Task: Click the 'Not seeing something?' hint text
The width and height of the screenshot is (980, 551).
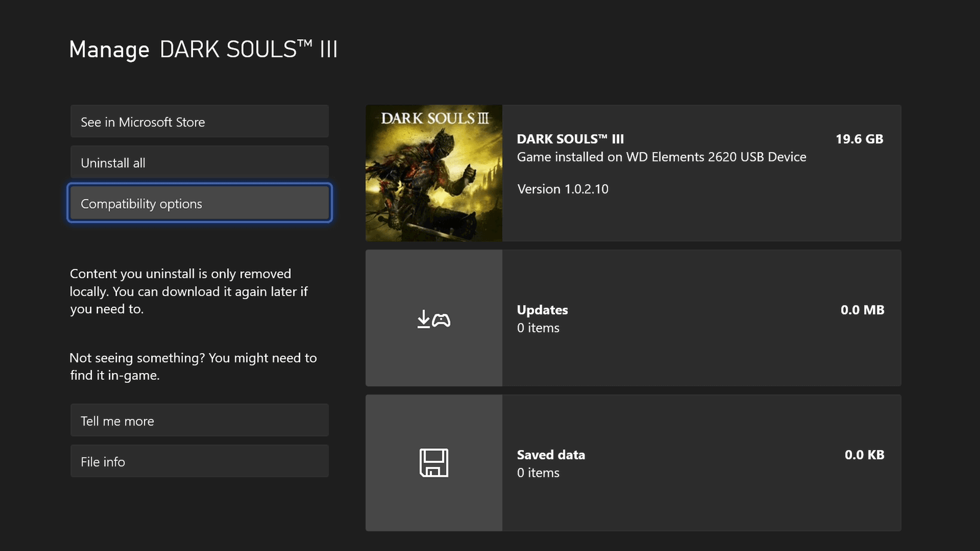Action: pyautogui.click(x=193, y=366)
